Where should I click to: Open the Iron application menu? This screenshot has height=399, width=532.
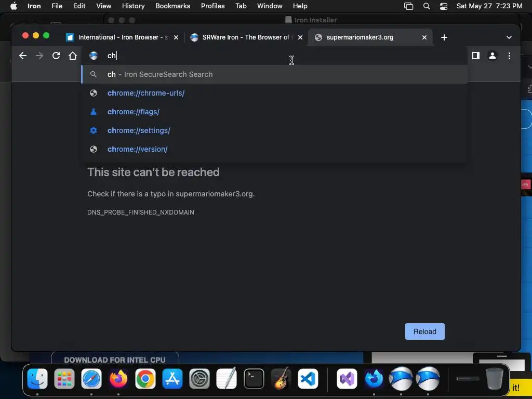click(34, 6)
